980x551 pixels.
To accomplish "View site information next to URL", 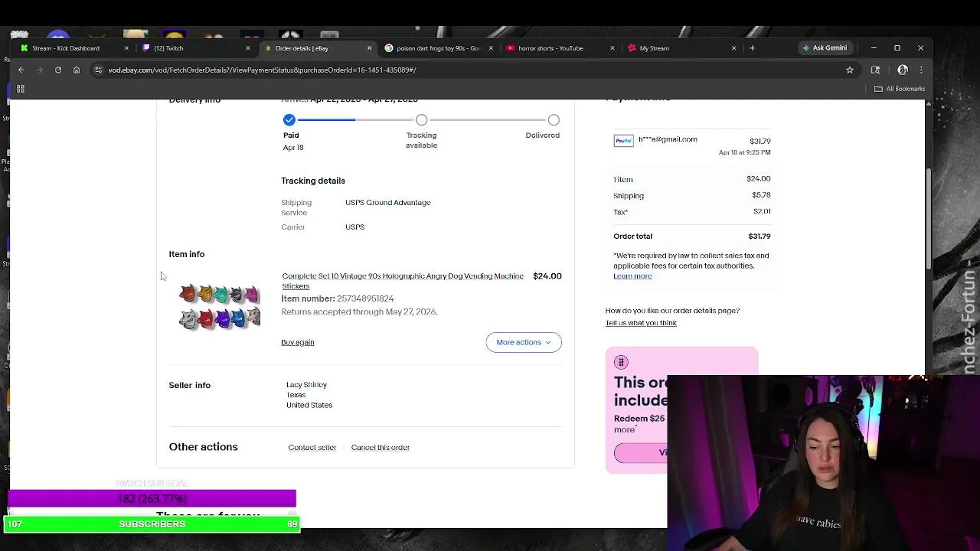I will tap(98, 70).
